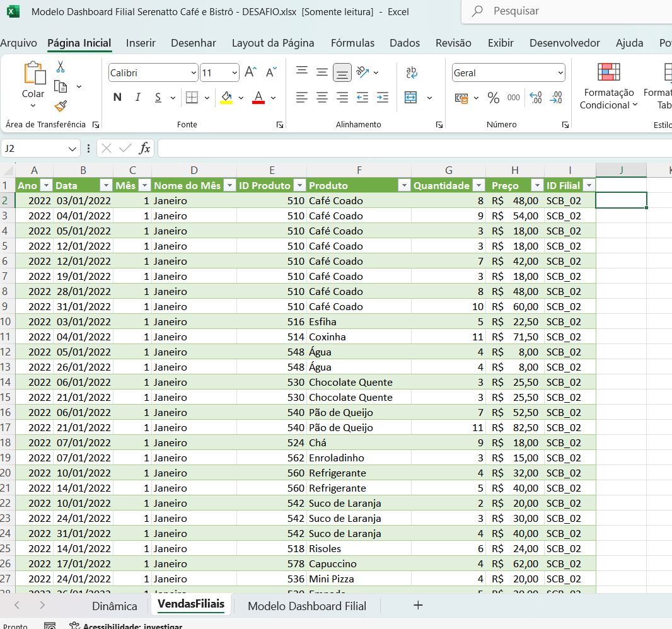
Task: Expand the Name Box dropdown arrow
Action: tap(72, 149)
